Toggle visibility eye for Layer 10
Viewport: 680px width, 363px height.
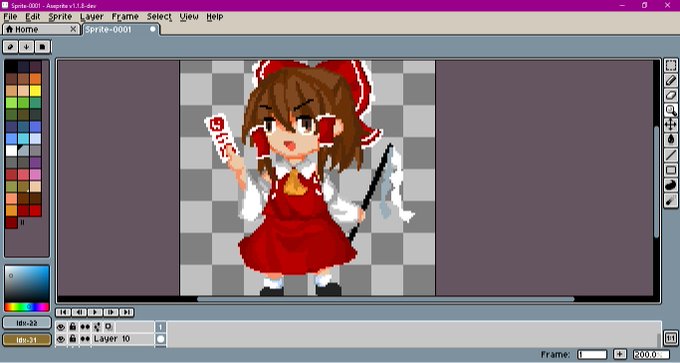pos(61,339)
